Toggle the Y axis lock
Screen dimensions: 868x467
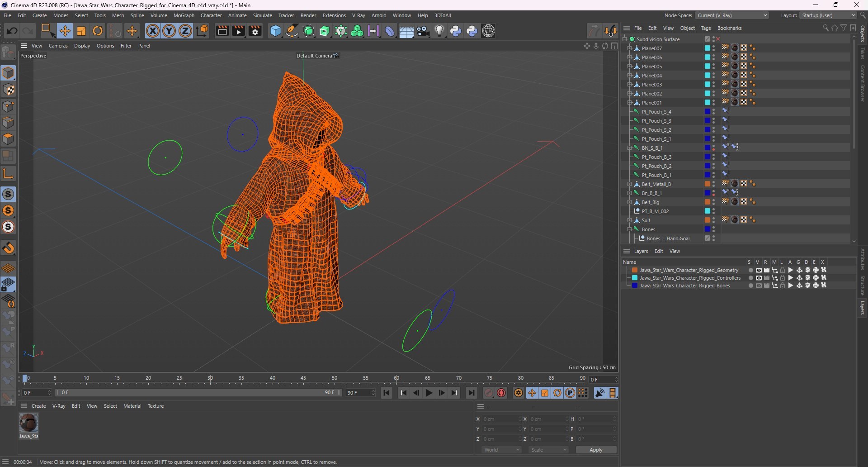click(169, 31)
